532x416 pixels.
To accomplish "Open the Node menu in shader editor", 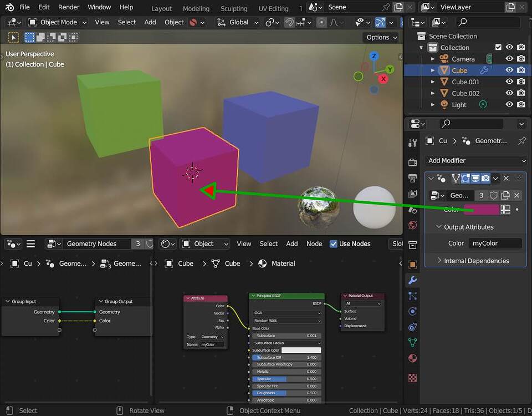I will (x=314, y=244).
